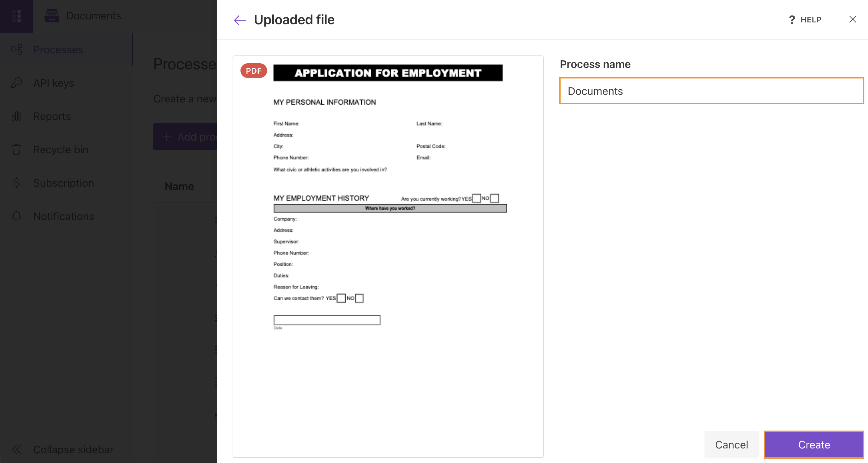This screenshot has height=463, width=868.
Task: Click the 'Email:' label in preview
Action: click(x=423, y=158)
